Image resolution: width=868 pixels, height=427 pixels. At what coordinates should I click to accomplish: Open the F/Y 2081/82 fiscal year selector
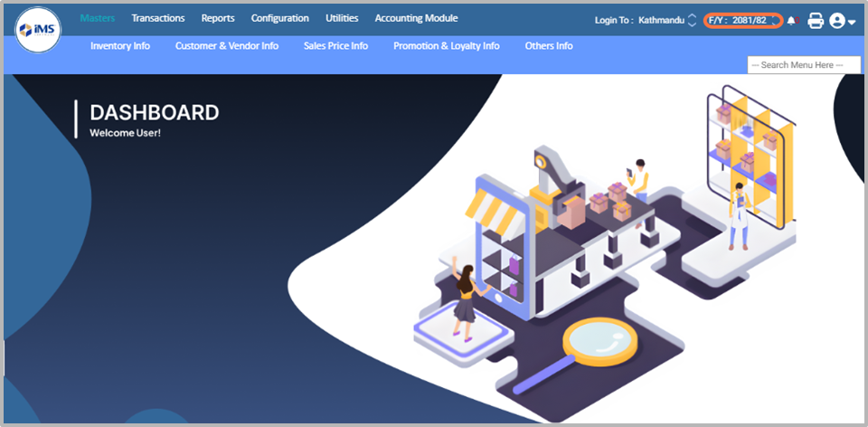pyautogui.click(x=741, y=20)
